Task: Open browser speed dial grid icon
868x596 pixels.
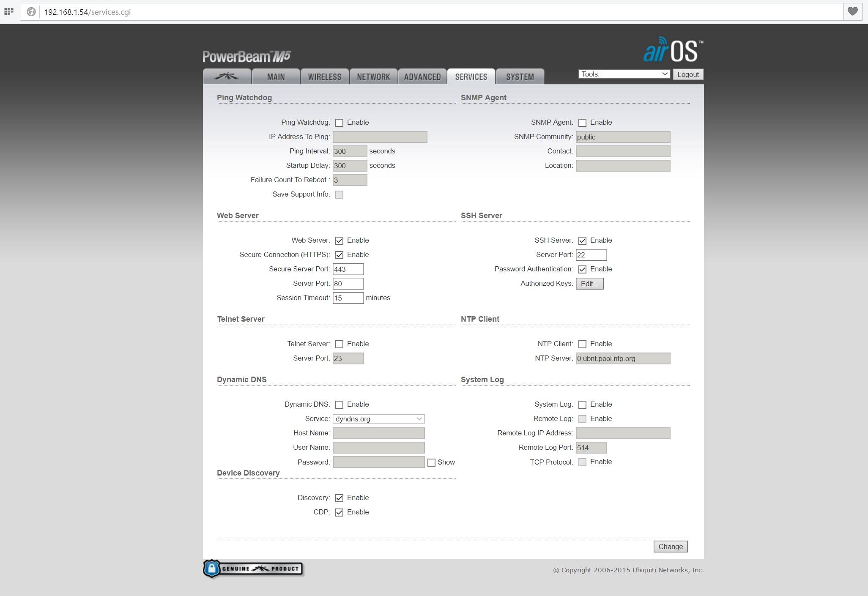Action: click(x=8, y=11)
